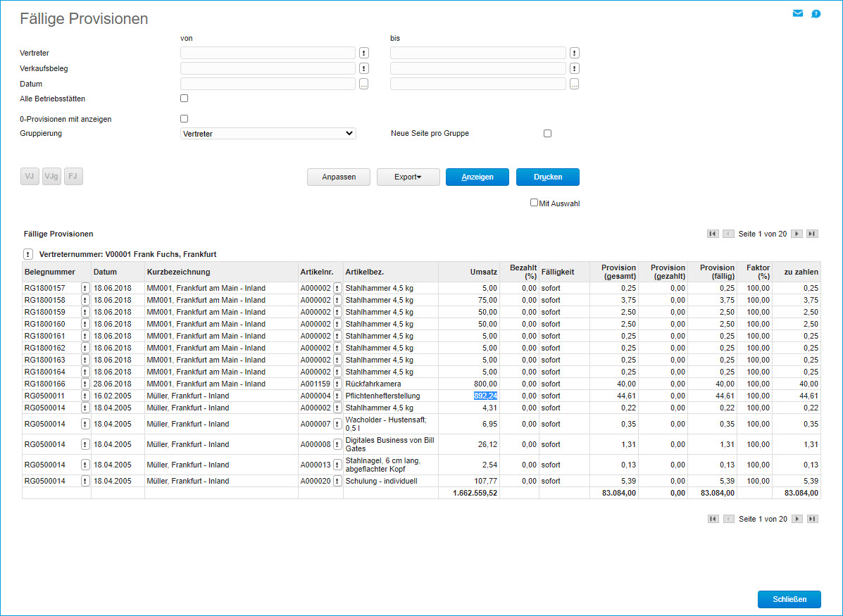Screen dimensions: 843x616
Task: Click the Schließen button
Action: click(789, 599)
